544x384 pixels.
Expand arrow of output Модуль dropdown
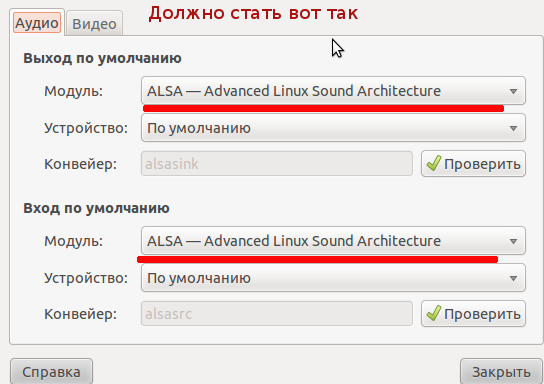(x=513, y=91)
